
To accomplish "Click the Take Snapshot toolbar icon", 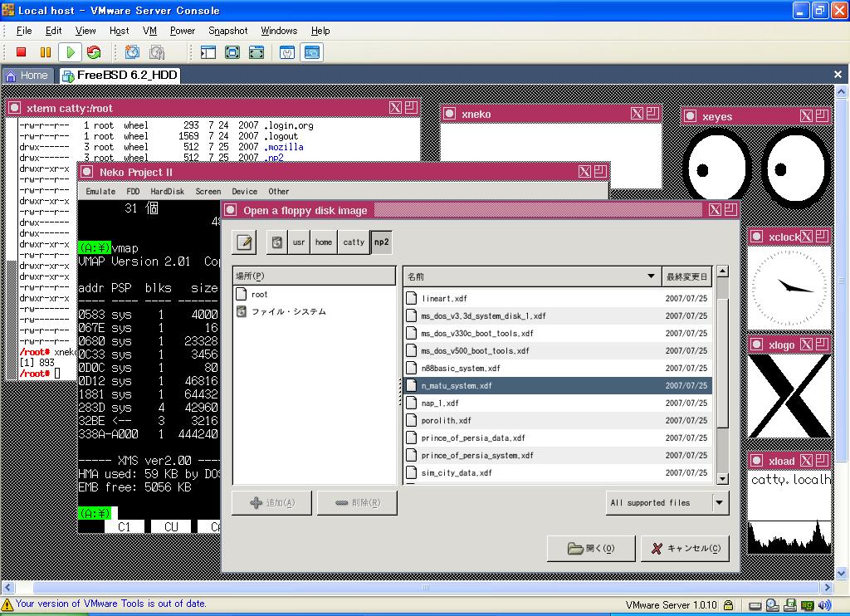I will 132,52.
